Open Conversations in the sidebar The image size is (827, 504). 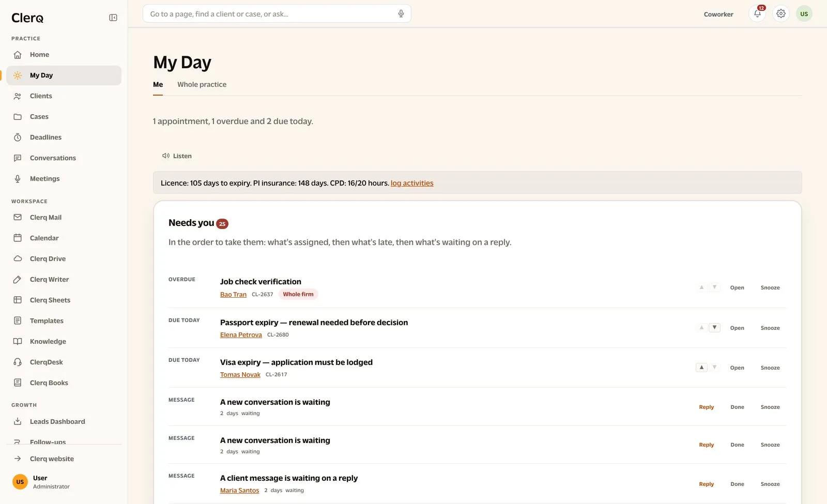point(64,158)
